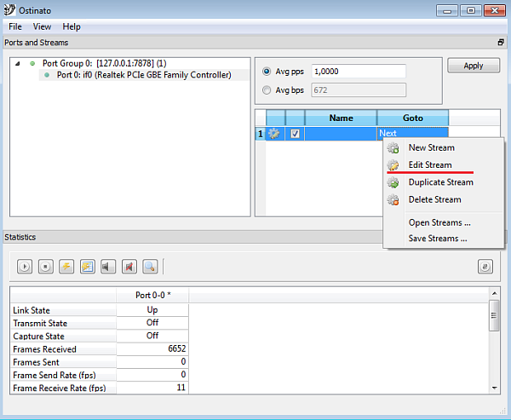Choose Duplicate Stream from the context menu

point(440,182)
